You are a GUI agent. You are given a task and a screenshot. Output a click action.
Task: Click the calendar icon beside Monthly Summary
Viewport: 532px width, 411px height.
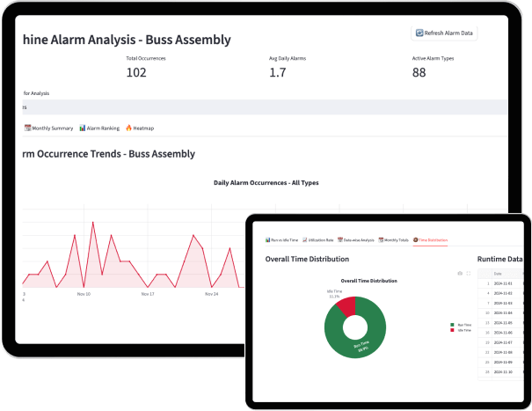[x=27, y=128]
